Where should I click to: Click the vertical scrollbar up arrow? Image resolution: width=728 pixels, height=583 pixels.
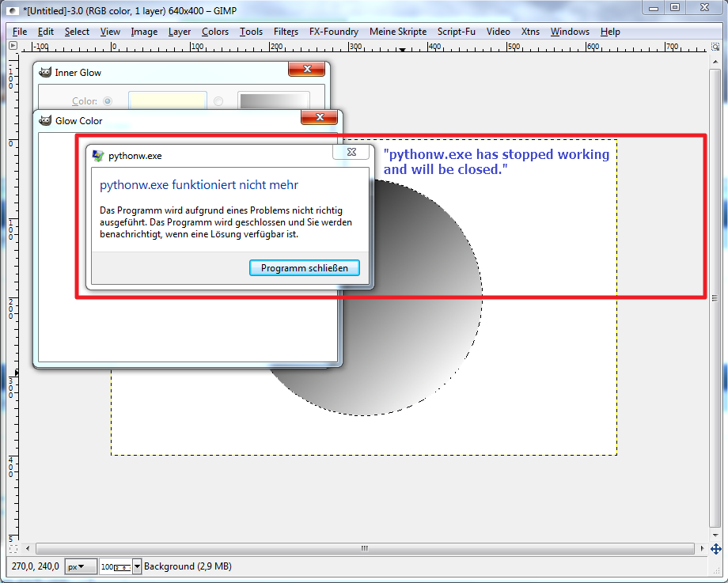point(715,62)
